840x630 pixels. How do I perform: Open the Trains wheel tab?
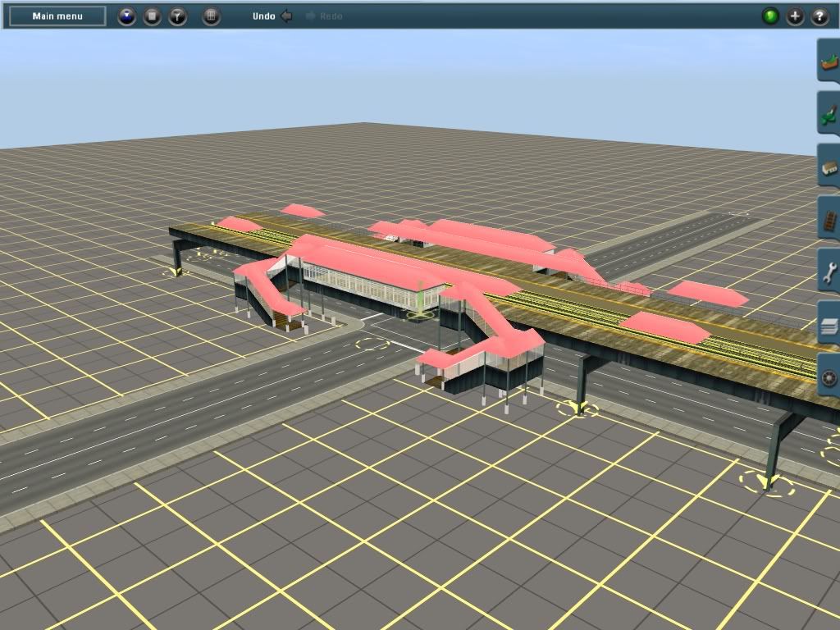pyautogui.click(x=829, y=376)
